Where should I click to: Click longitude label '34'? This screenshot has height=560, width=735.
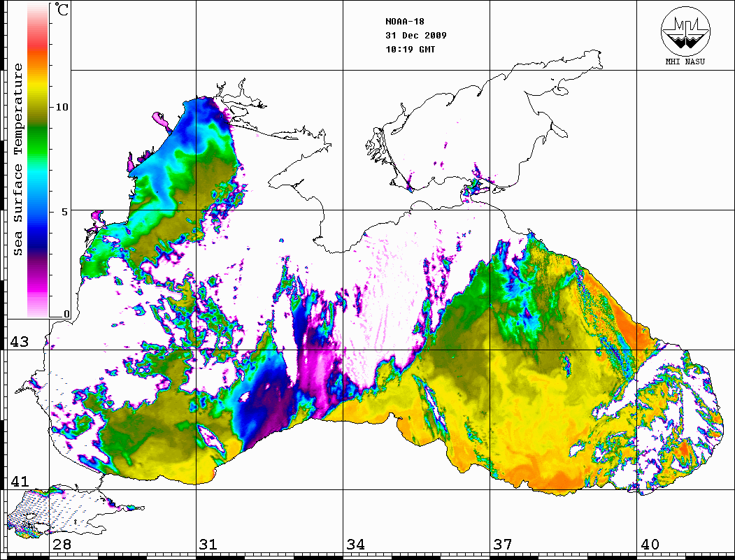[x=355, y=545]
